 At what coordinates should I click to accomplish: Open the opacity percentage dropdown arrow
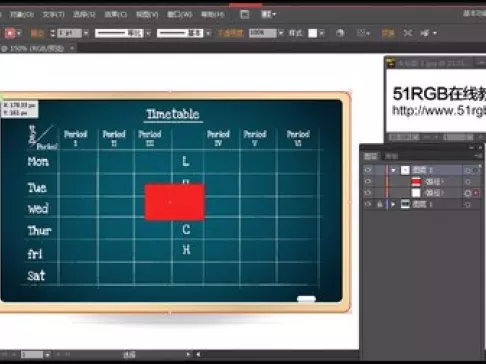pyautogui.click(x=281, y=33)
